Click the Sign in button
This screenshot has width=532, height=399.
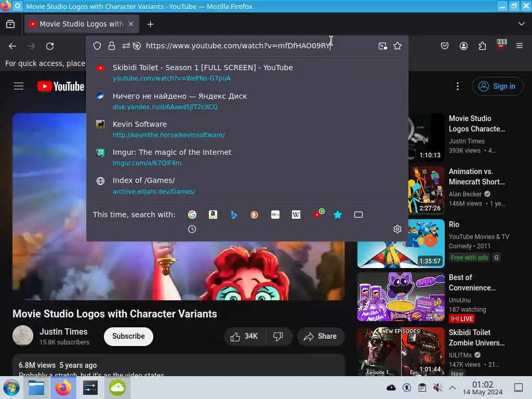click(x=498, y=86)
